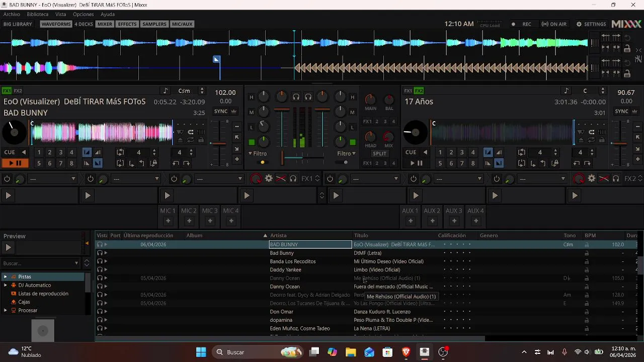Image resolution: width=644 pixels, height=362 pixels.
Task: Click the slip mode lock icon on left deck
Action: coord(201,140)
